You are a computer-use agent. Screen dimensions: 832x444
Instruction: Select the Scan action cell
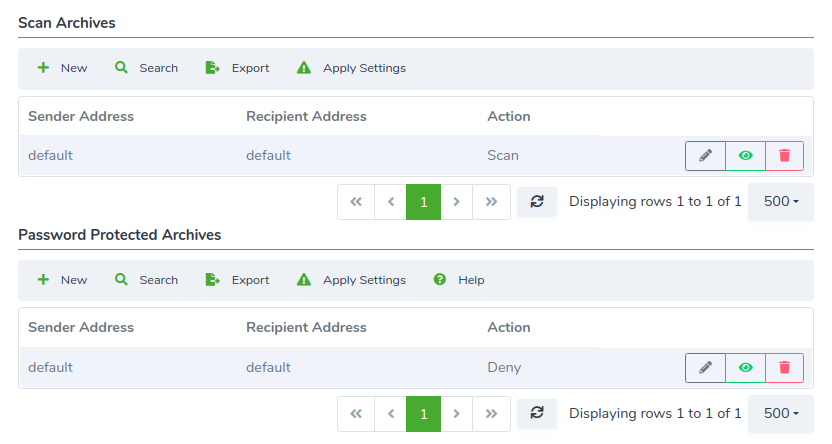tap(502, 155)
